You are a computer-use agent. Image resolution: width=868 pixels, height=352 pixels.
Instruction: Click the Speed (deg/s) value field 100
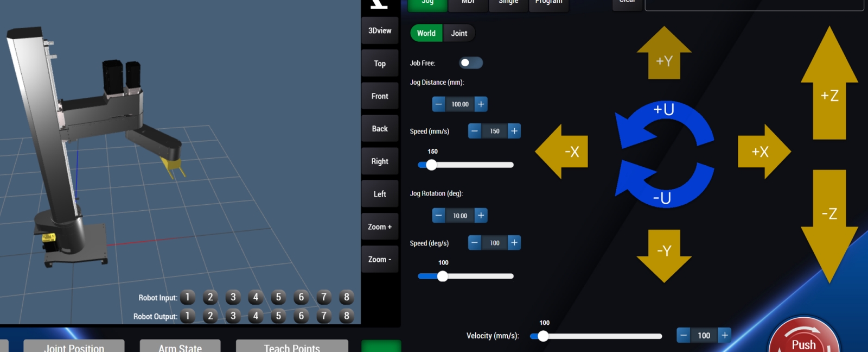[x=495, y=243]
